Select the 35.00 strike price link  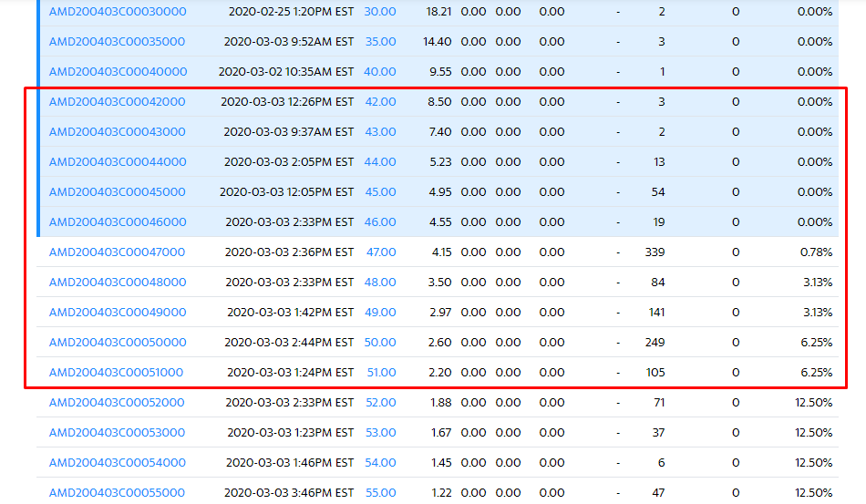click(x=380, y=41)
